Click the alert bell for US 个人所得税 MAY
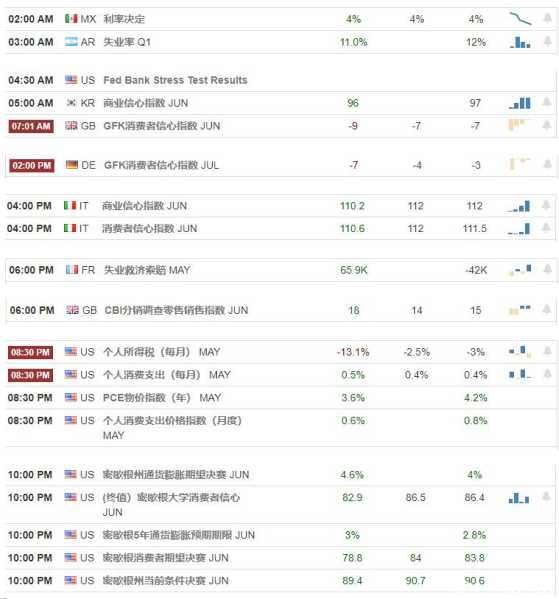This screenshot has width=559, height=599. 548,351
